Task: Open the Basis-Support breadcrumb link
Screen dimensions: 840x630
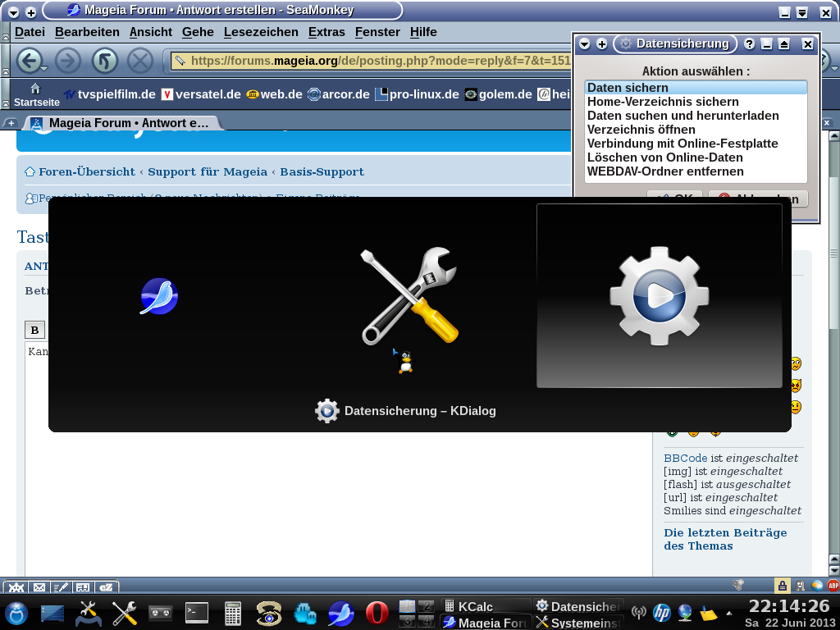Action: 322,172
